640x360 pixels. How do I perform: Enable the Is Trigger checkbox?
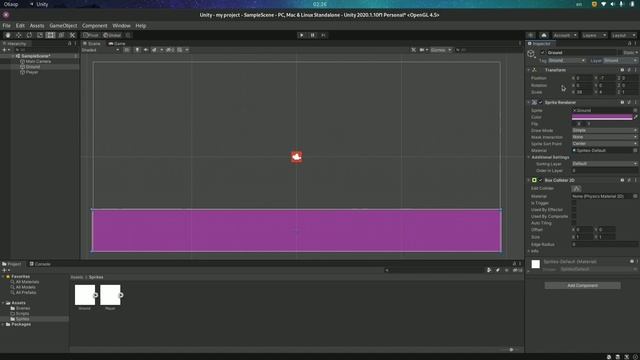pyautogui.click(x=574, y=203)
